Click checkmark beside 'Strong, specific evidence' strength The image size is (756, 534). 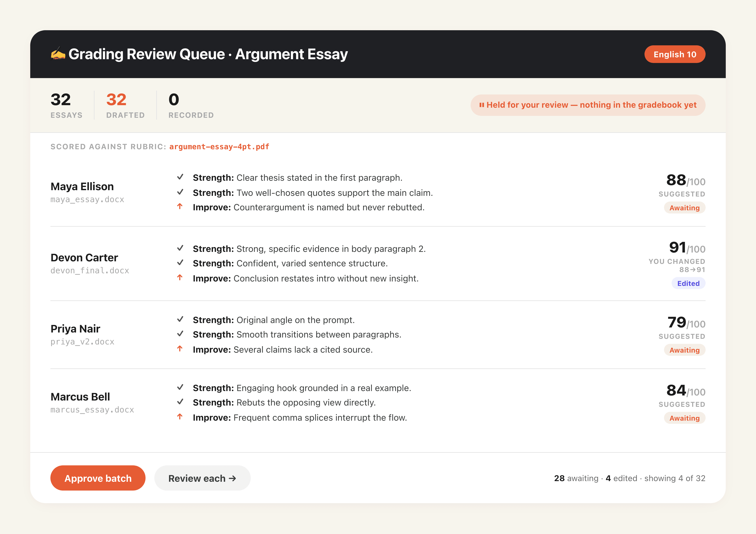point(180,248)
